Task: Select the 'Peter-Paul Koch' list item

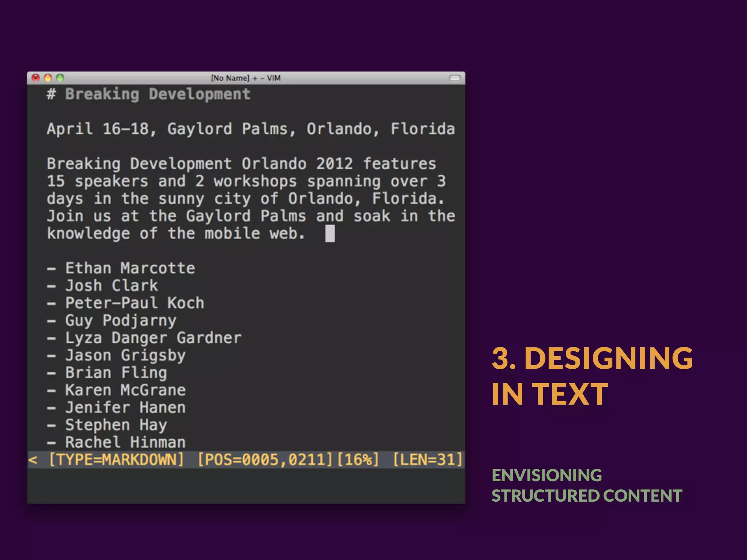Action: tap(125, 303)
